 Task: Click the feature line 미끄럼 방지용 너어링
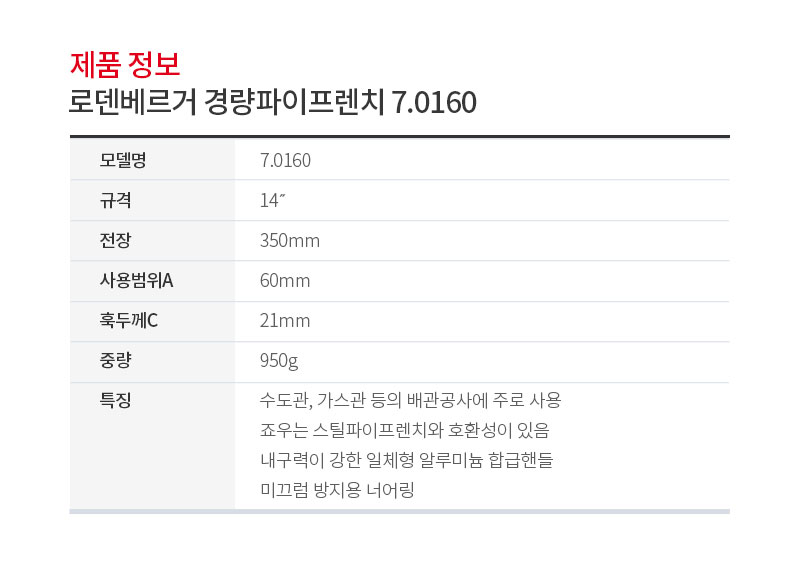[x=337, y=490]
